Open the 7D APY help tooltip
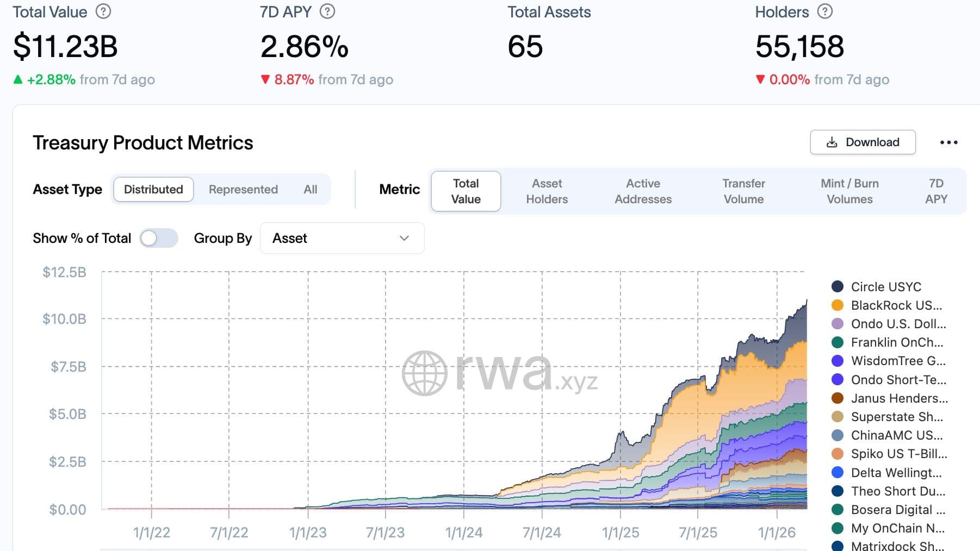The width and height of the screenshot is (980, 551). 327,10
